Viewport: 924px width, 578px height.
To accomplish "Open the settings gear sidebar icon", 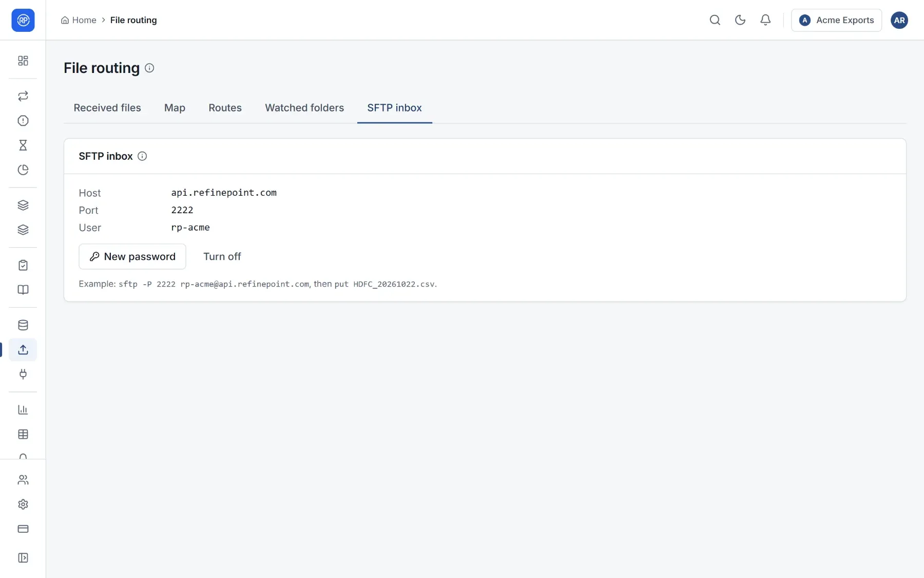I will click(x=23, y=505).
